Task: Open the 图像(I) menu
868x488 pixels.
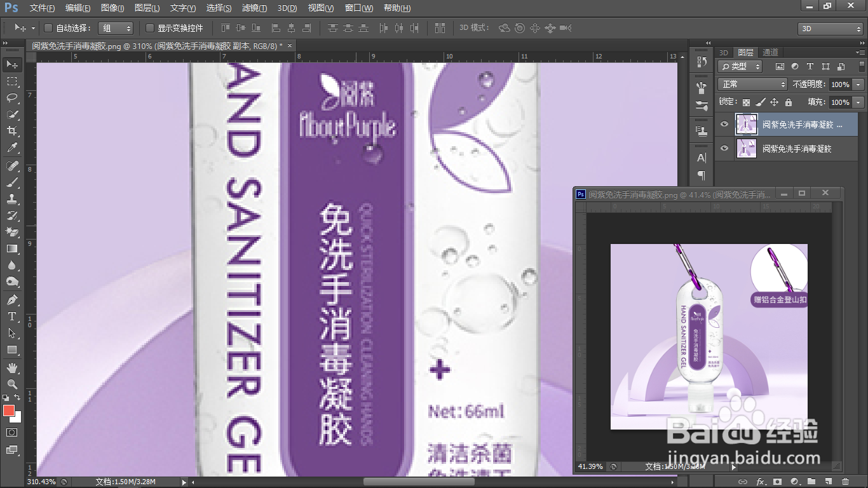Action: point(112,8)
